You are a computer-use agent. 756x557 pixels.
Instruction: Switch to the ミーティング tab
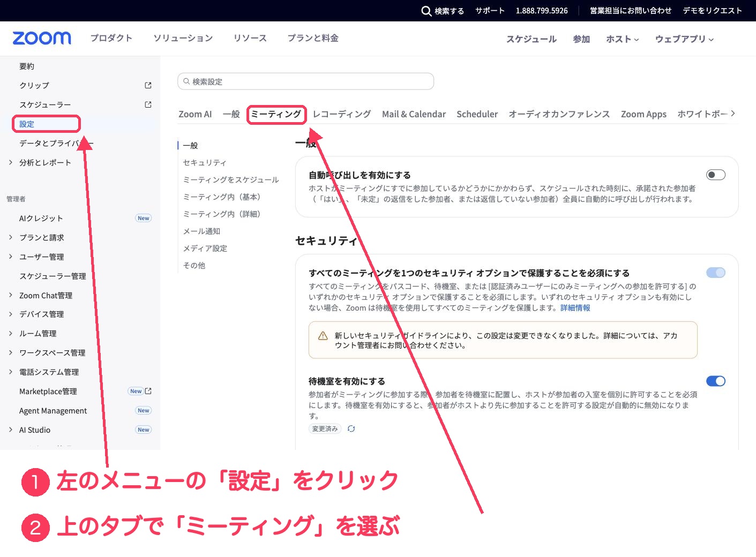[276, 114]
